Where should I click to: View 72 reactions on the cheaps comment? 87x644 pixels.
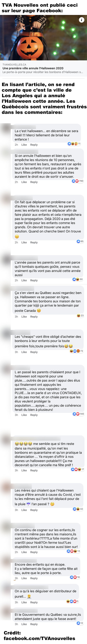pyautogui.click(x=76, y=351)
